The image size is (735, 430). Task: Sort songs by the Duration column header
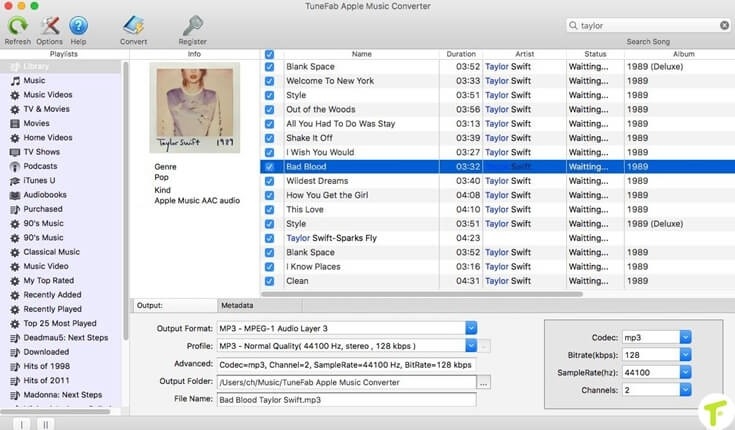pos(461,54)
